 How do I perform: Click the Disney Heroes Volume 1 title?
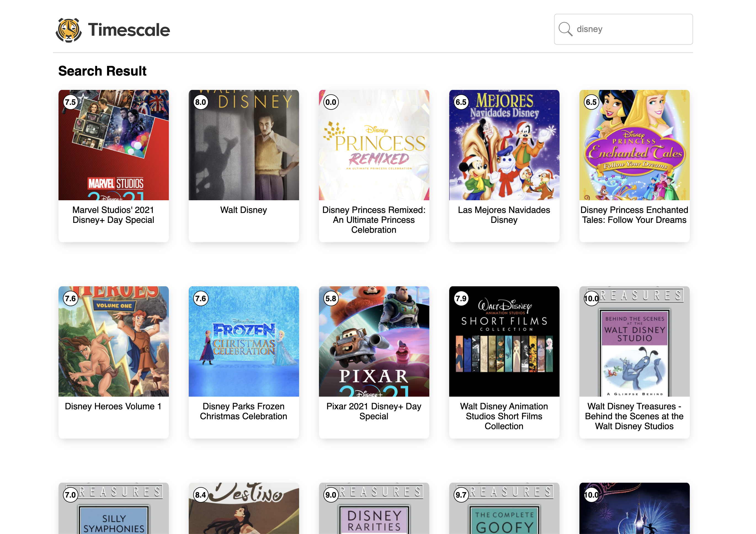pos(113,406)
